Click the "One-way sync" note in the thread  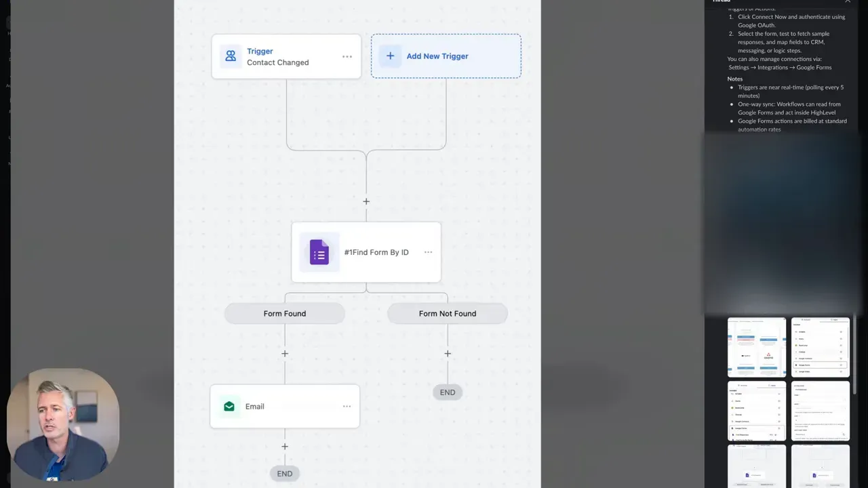789,108
